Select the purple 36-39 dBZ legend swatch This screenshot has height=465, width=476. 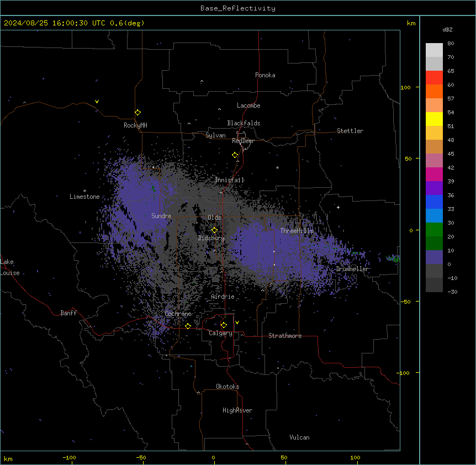click(x=434, y=188)
